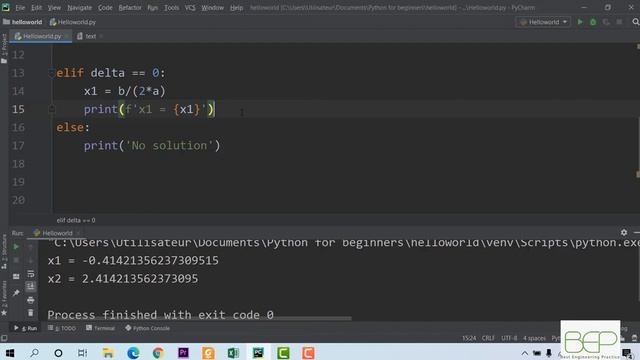Open the Window menu
This screenshot has height=360, width=640.
[x=212, y=8]
